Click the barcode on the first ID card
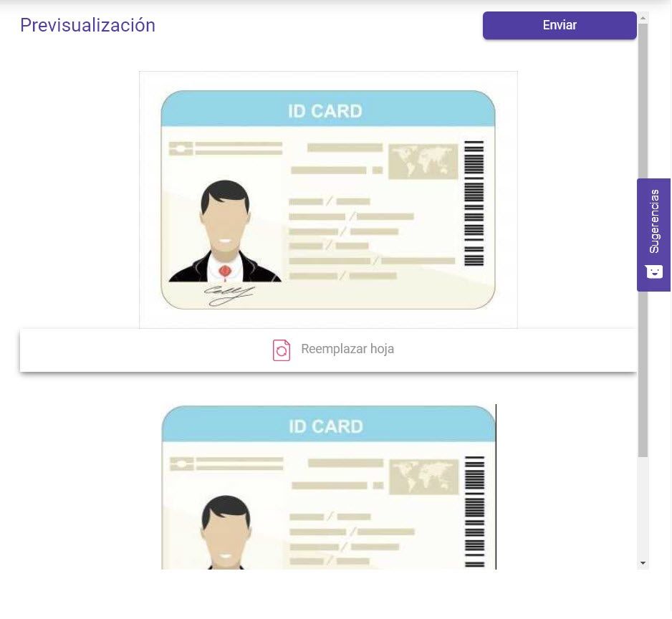The height and width of the screenshot is (619, 672). point(474,203)
